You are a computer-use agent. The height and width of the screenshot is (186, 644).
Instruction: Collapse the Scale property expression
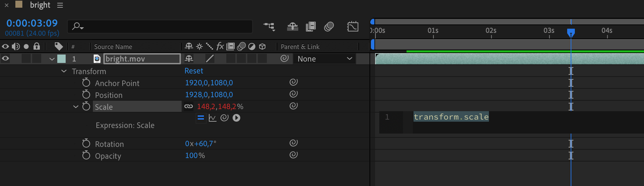click(x=75, y=107)
